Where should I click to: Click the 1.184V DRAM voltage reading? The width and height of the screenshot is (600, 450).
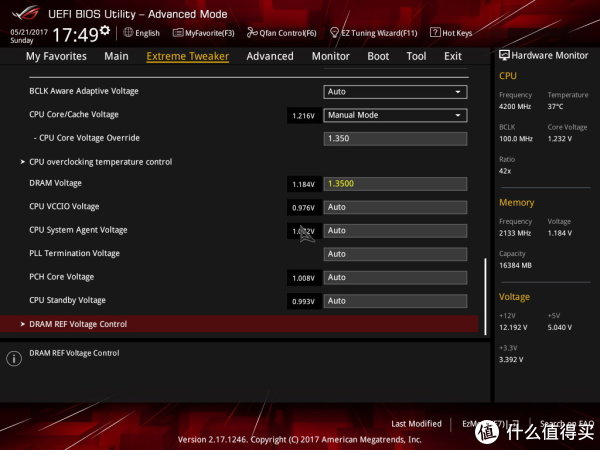coord(303,184)
